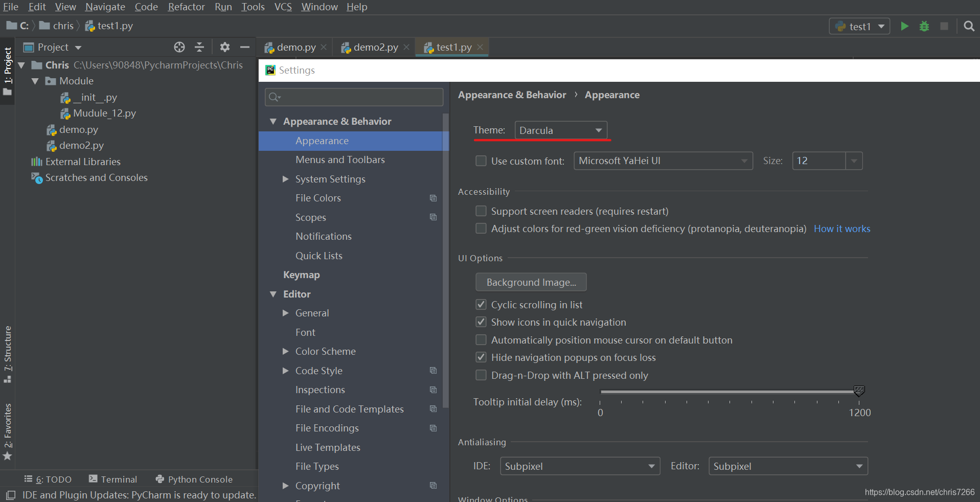Collapse the Module folder in project tree
Viewport: 980px width, 502px height.
click(35, 81)
